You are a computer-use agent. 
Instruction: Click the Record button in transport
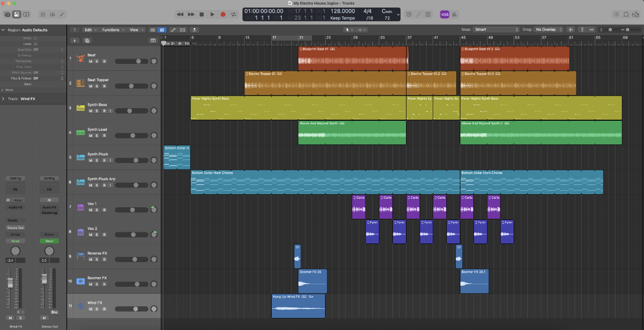(x=223, y=15)
